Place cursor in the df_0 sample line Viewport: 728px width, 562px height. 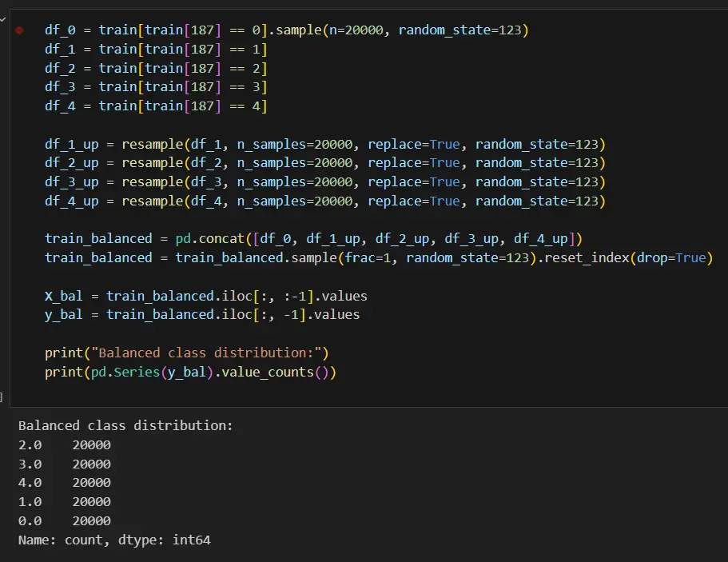[x=286, y=30]
